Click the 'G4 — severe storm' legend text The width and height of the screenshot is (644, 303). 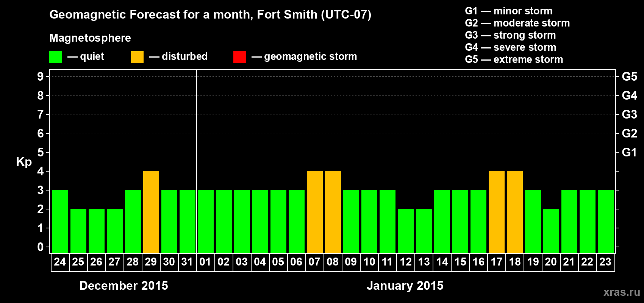point(511,47)
